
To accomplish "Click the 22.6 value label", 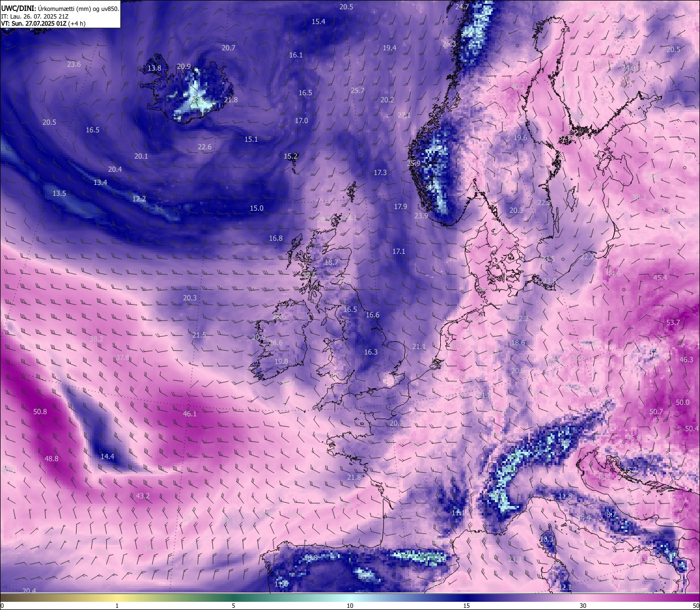I will tap(205, 147).
